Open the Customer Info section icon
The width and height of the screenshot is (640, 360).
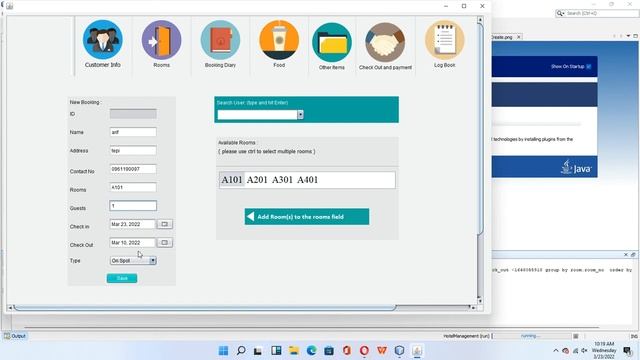pos(102,40)
